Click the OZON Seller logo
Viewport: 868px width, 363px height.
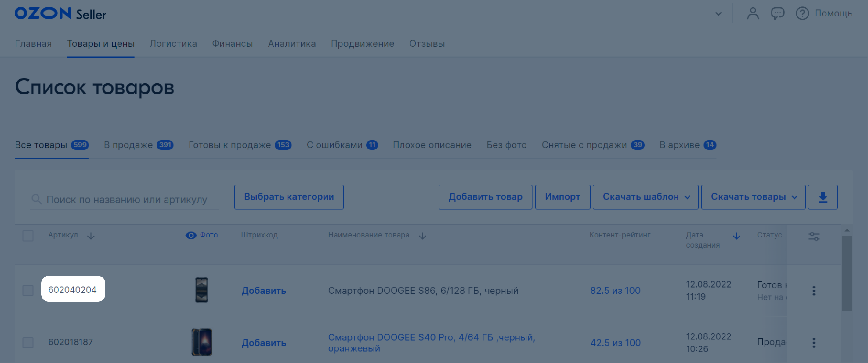(60, 13)
